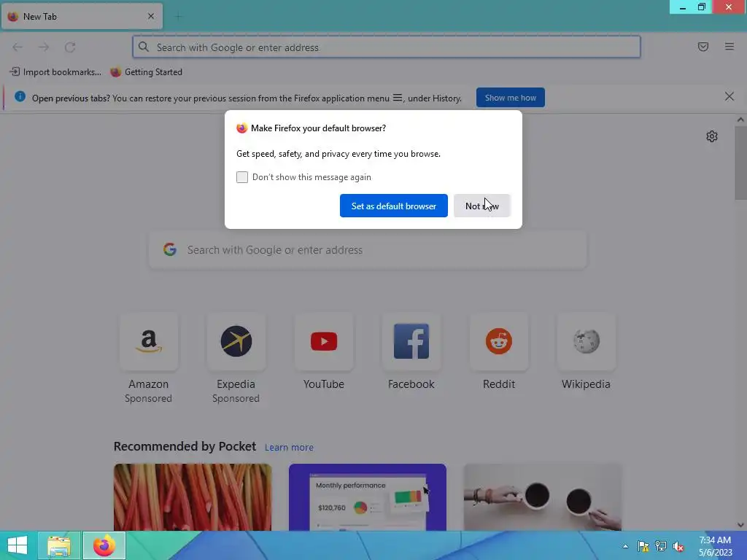The image size is (747, 560).
Task: Click the Google logo in page search box
Action: (x=170, y=249)
